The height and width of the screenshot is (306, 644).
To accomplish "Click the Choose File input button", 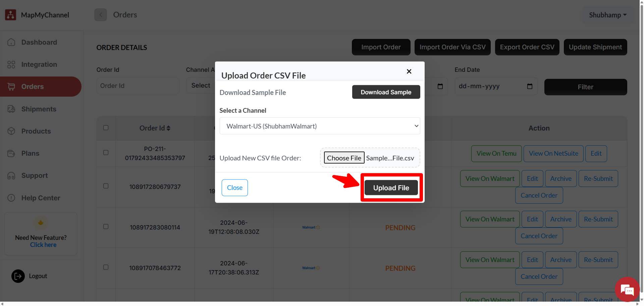I will pyautogui.click(x=344, y=158).
